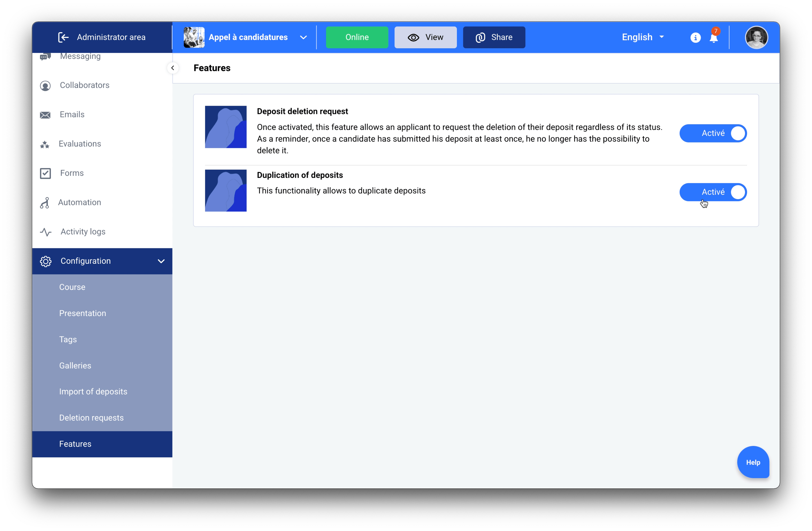Open the Presentation submenu item
The height and width of the screenshot is (531, 812).
(x=102, y=313)
